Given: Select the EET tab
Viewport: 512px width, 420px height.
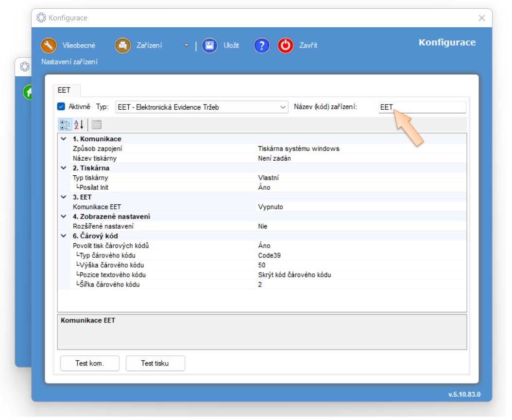Looking at the screenshot, I should pyautogui.click(x=64, y=90).
